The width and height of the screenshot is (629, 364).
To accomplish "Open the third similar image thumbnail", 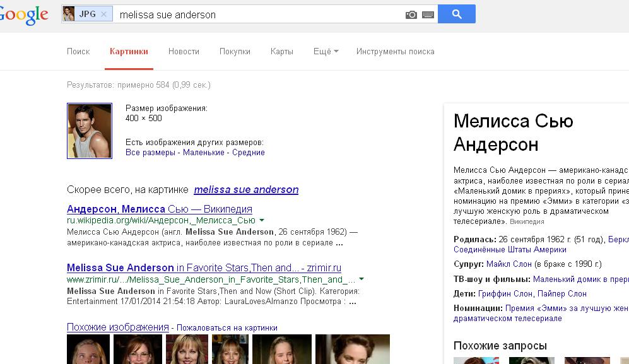I will coord(187,349).
